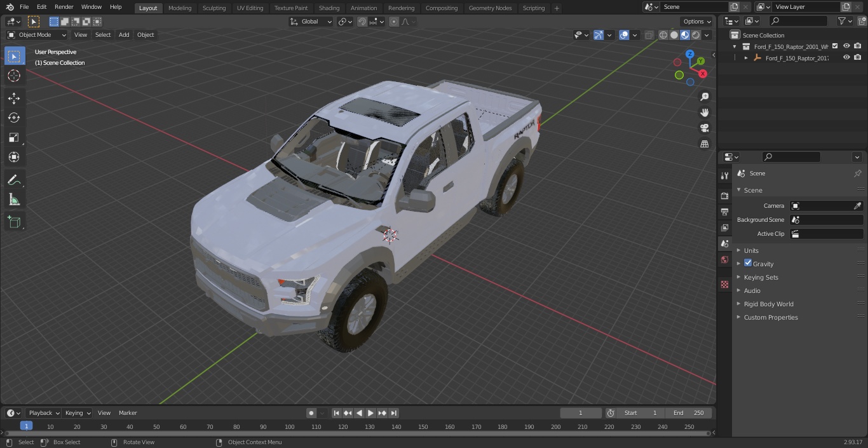Activate the Rotate tool
The width and height of the screenshot is (868, 448).
coord(14,118)
